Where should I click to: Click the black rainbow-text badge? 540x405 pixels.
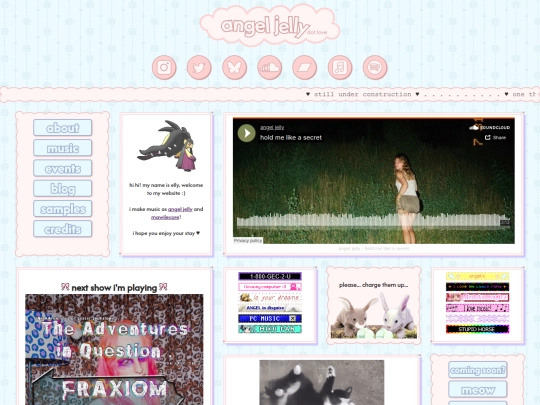pyautogui.click(x=477, y=287)
